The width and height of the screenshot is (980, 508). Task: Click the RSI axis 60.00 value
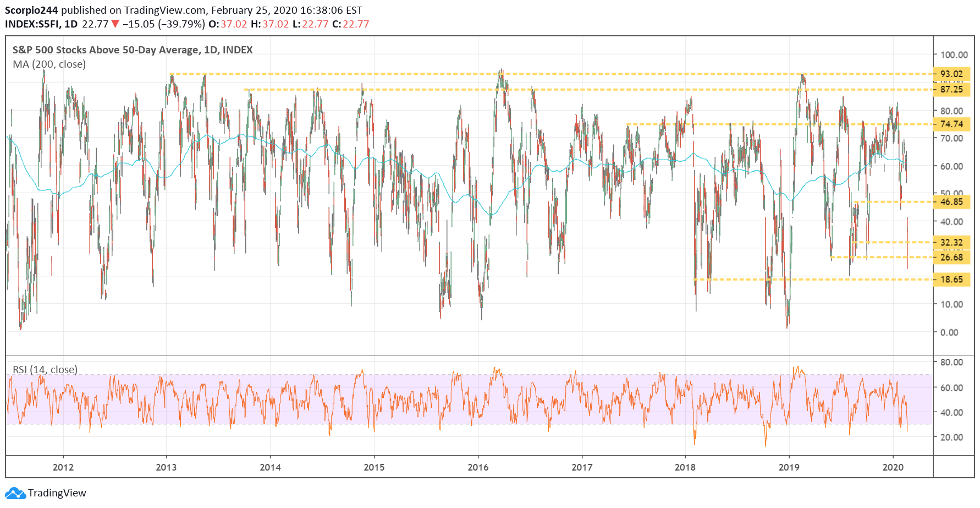pos(951,387)
